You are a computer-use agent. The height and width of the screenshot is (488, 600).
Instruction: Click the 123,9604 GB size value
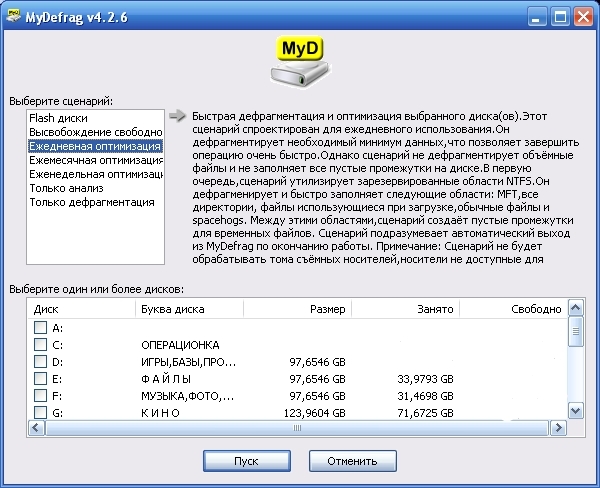pos(315,413)
